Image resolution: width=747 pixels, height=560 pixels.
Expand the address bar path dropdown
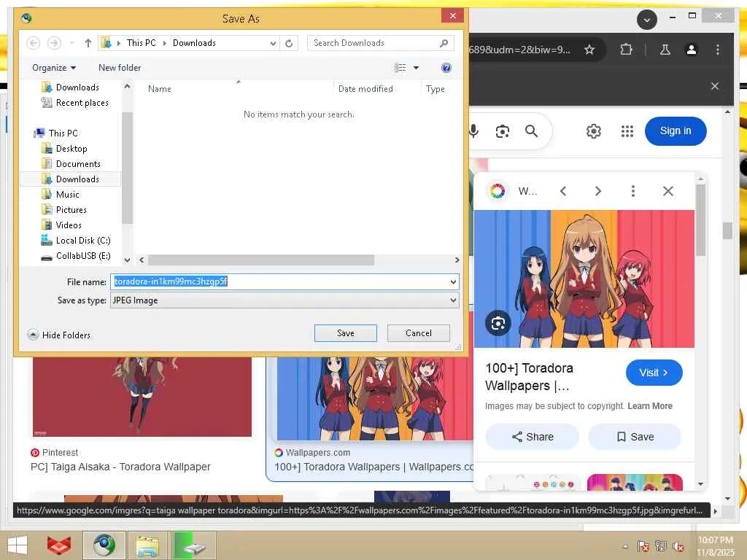(x=273, y=43)
